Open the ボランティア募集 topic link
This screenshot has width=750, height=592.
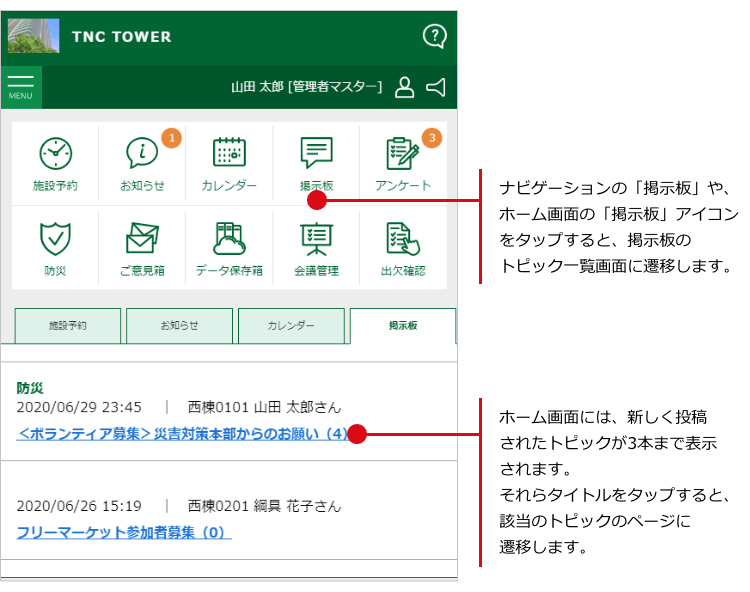click(x=182, y=434)
